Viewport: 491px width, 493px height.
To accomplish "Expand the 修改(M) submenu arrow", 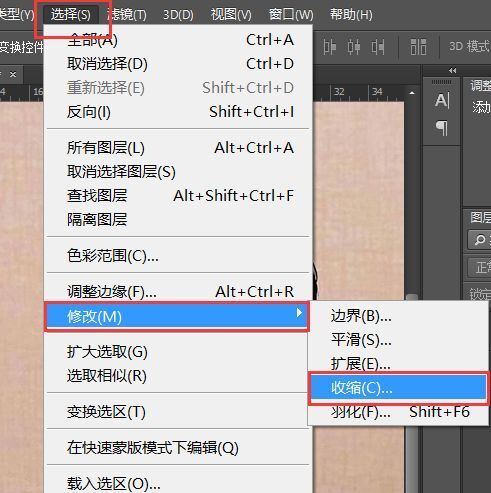I will pyautogui.click(x=299, y=313).
